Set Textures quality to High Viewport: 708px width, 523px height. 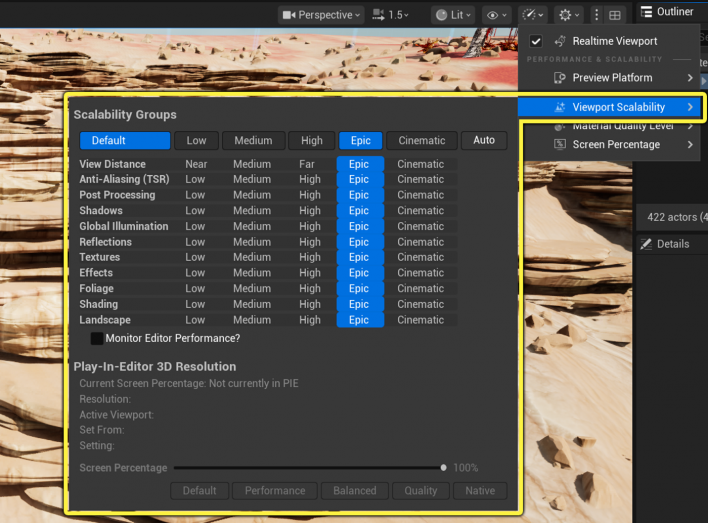[x=310, y=257]
